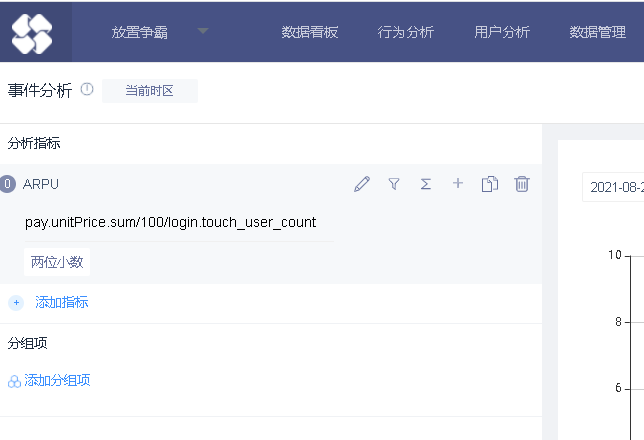Click the four-diamond app logo
Image resolution: width=644 pixels, height=440 pixels.
tap(32, 34)
